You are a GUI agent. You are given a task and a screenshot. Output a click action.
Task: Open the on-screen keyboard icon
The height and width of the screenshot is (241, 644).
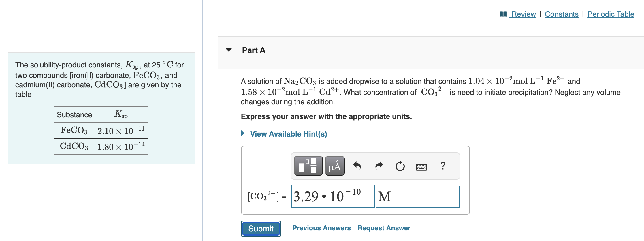click(x=421, y=166)
